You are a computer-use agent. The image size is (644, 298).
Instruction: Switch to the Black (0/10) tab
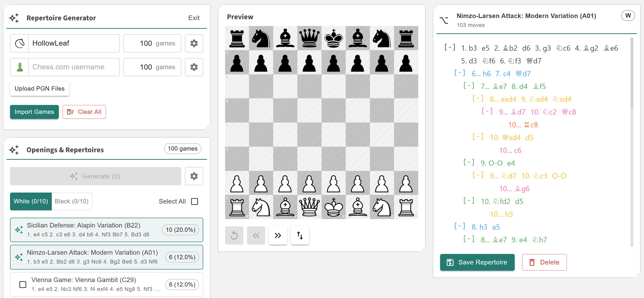click(72, 201)
